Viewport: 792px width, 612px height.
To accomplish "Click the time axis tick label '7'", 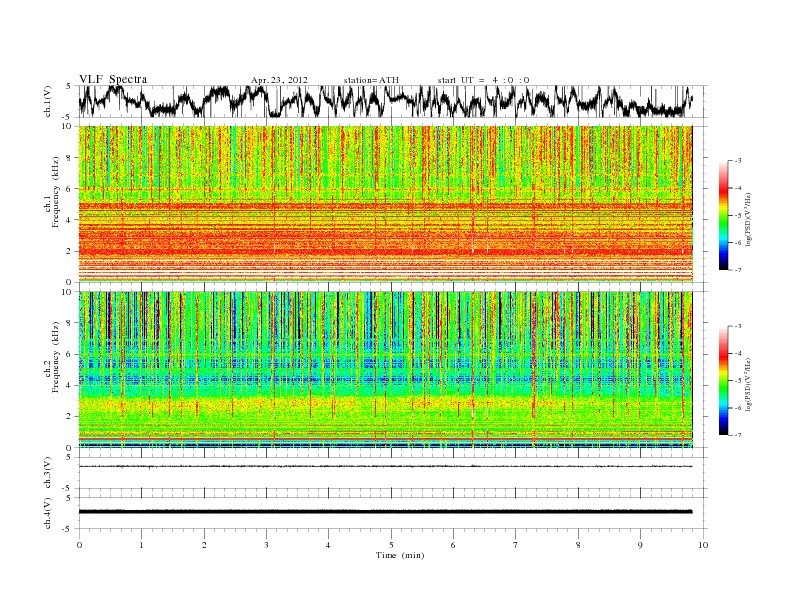I will coord(516,545).
